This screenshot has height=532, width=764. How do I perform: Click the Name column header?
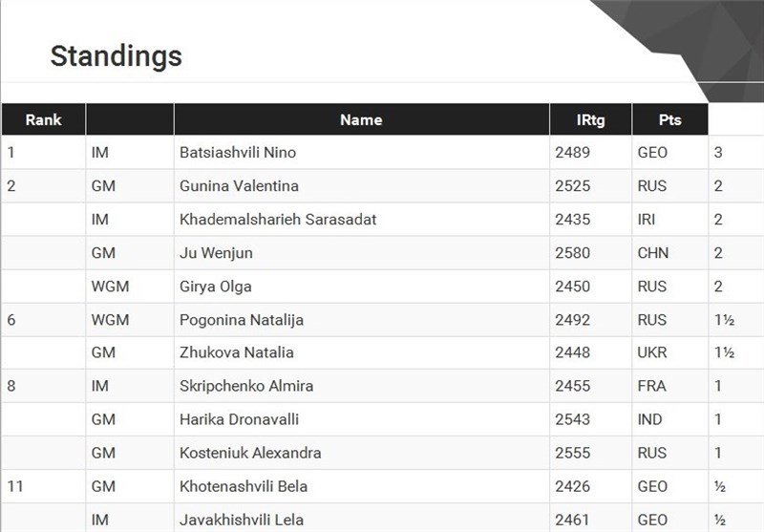(361, 120)
